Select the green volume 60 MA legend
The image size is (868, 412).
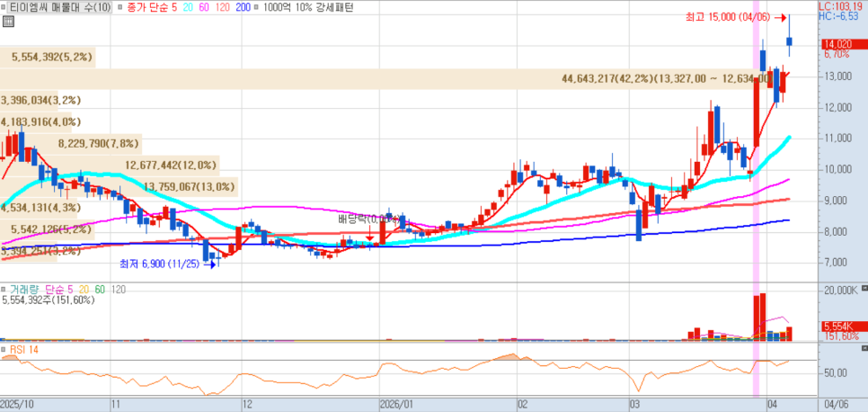(x=100, y=290)
